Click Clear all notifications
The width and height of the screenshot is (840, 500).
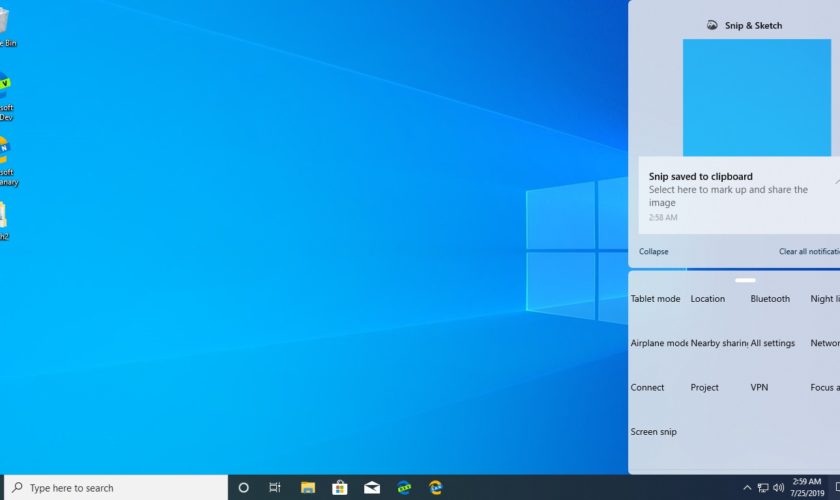[808, 252]
